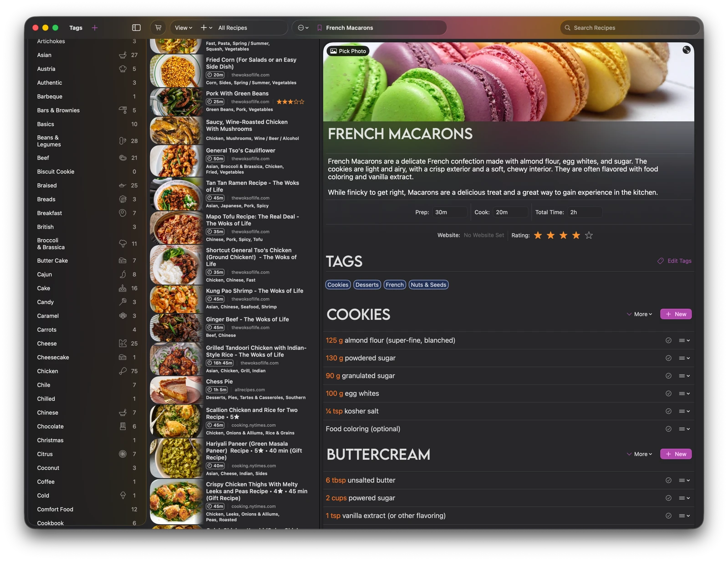This screenshot has height=561, width=728.
Task: Click the Cold tag ice cream icon
Action: pos(122,495)
